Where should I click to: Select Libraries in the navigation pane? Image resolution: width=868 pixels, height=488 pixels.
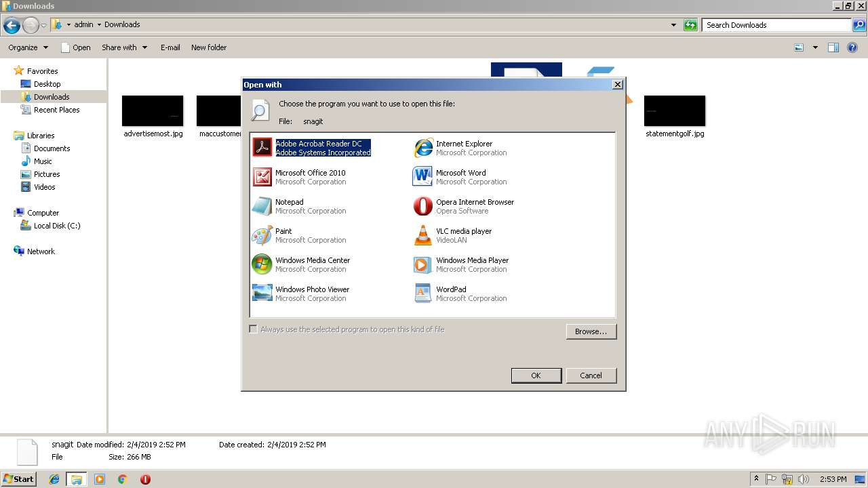pos(41,136)
